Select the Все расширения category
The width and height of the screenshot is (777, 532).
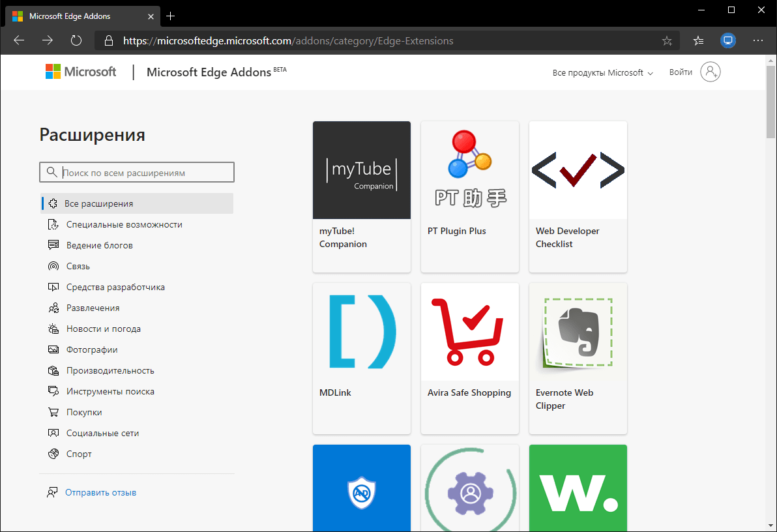point(137,204)
